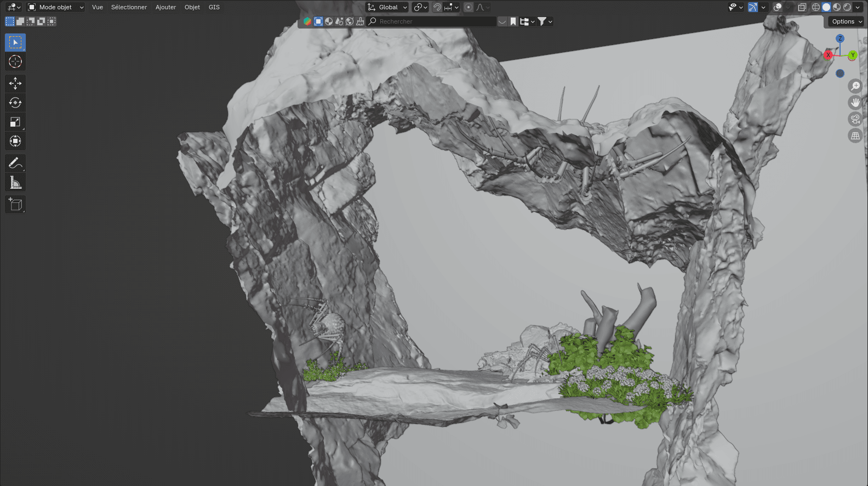This screenshot has width=868, height=486.
Task: Expand the gizmo settings arrow
Action: click(x=763, y=7)
